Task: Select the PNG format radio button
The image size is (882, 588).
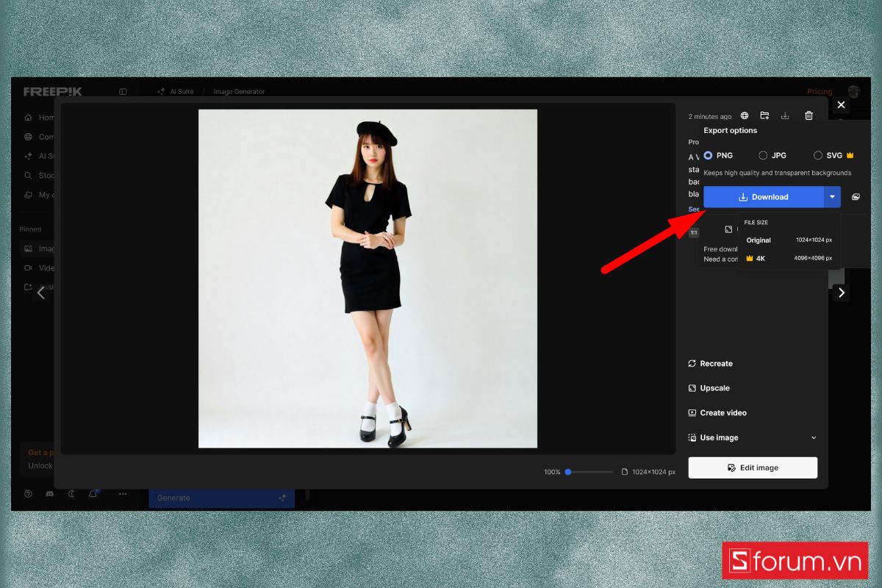Action: click(x=708, y=156)
